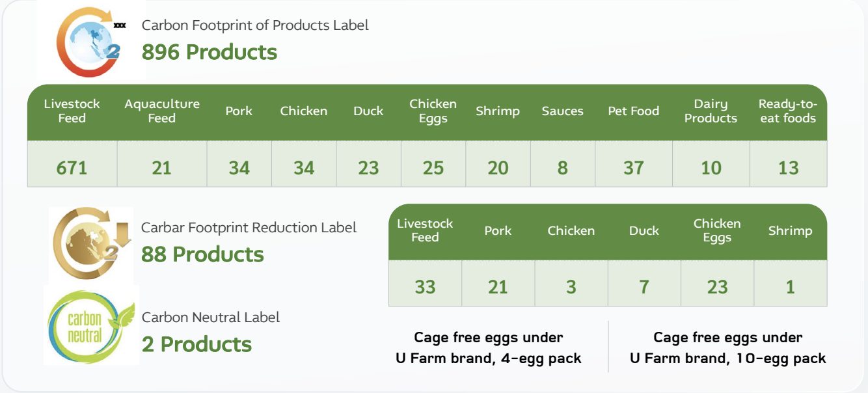Click the Sauces column header
Image resolution: width=868 pixels, height=393 pixels.
pyautogui.click(x=562, y=111)
